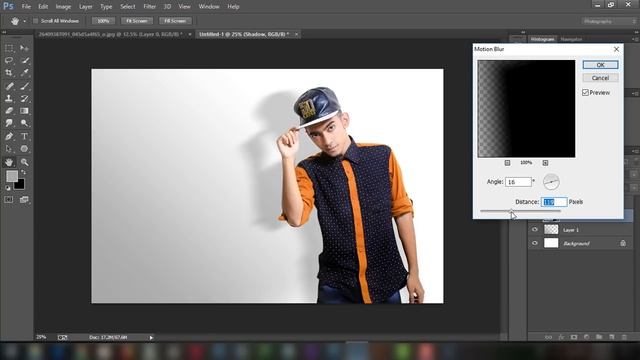Select the Smudge tool
The height and width of the screenshot is (360, 640).
pyautogui.click(x=9, y=123)
